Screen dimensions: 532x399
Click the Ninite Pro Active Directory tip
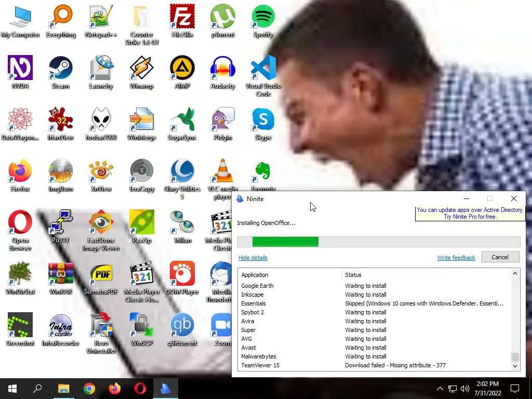pyautogui.click(x=470, y=214)
